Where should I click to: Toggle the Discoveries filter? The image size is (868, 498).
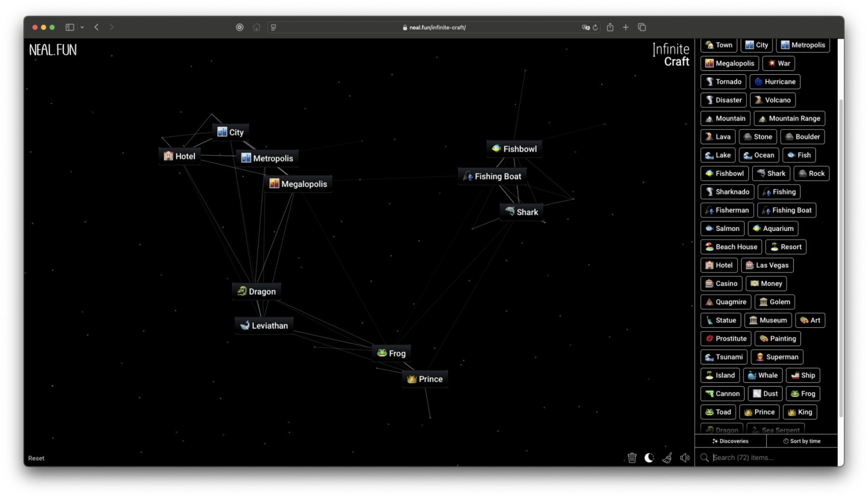pos(730,441)
